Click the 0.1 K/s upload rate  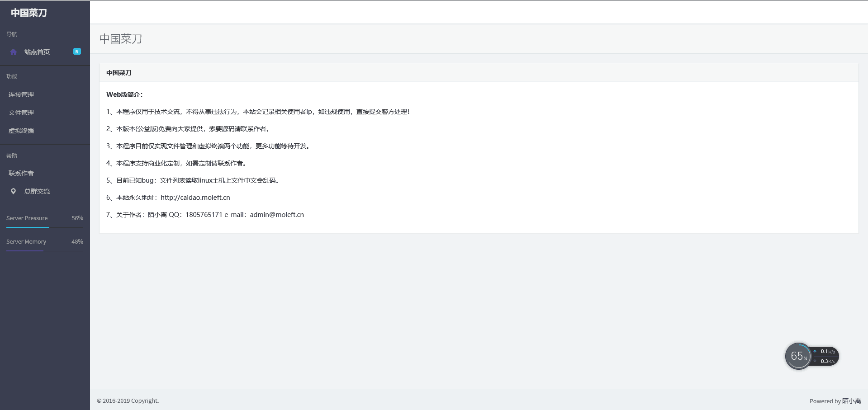coord(828,351)
